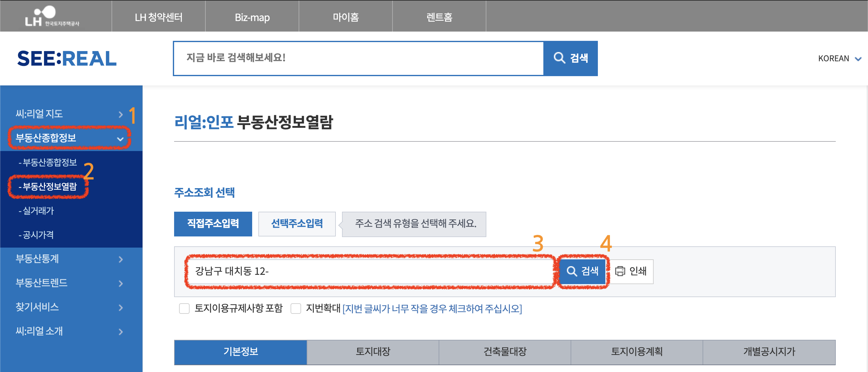868x372 pixels.
Task: Click the 직접주소입력 button
Action: pos(213,223)
